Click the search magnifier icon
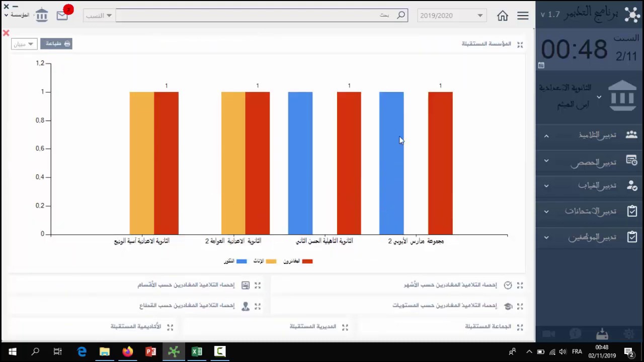Viewport: 644px width, 362px height. pos(401,15)
